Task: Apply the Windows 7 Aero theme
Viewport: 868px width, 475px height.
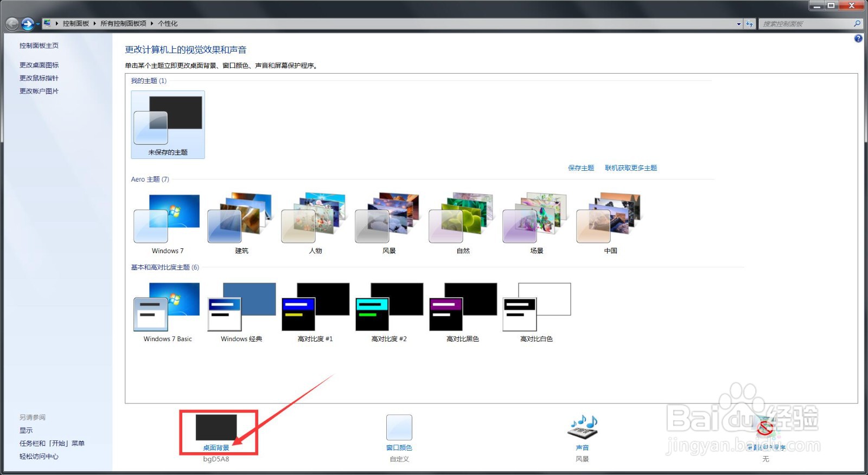Action: tap(168, 223)
